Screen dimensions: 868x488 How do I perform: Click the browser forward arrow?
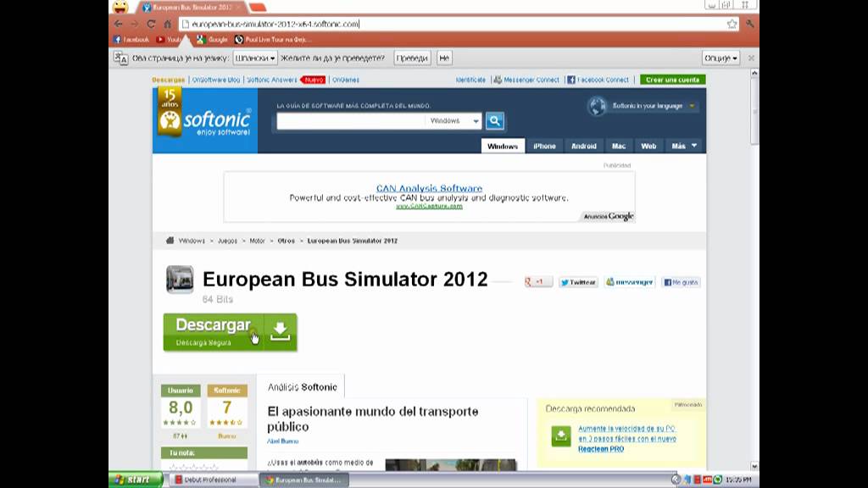pyautogui.click(x=135, y=24)
